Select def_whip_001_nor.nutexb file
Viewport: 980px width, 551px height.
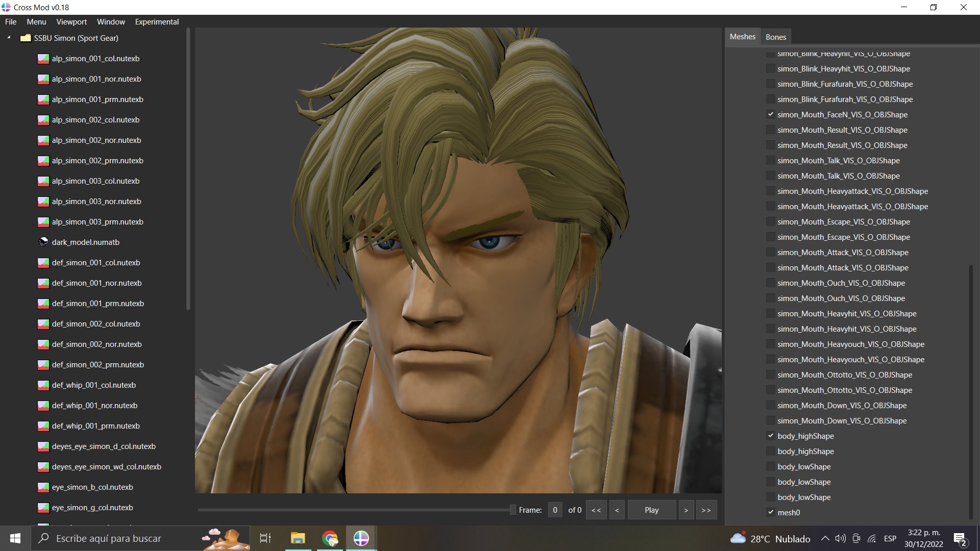[94, 406]
